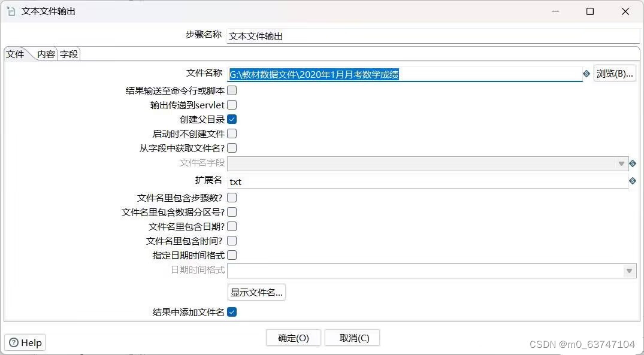Check 启动时不创建文件 option
This screenshot has height=355, width=644.
click(x=232, y=133)
